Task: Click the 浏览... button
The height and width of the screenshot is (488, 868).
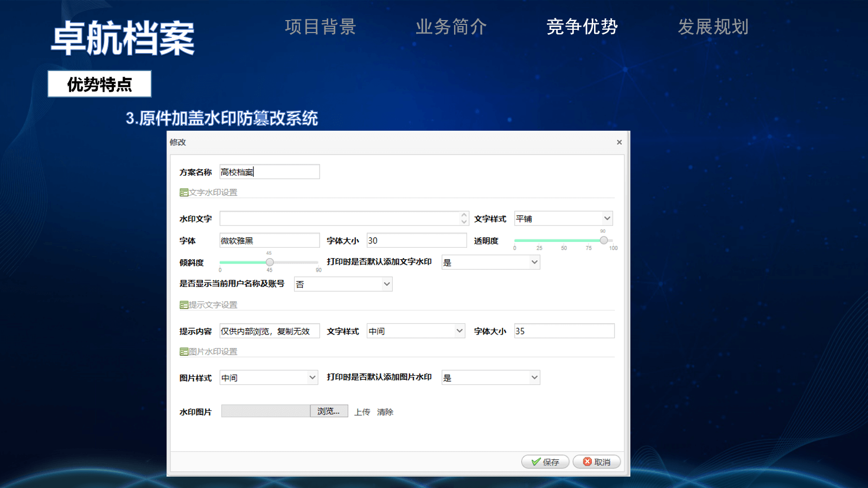Action: coord(329,411)
